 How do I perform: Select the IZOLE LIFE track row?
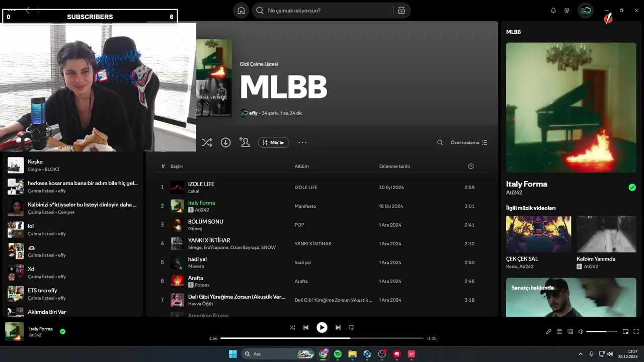click(322, 187)
